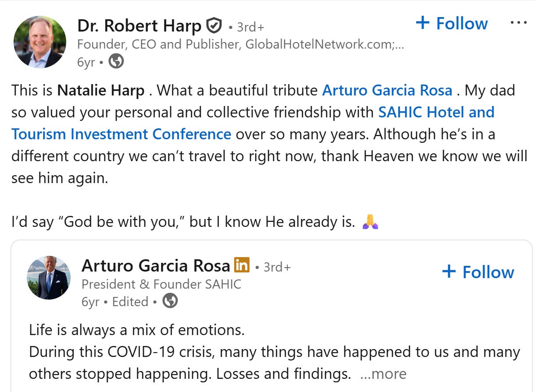The image size is (535, 392).
Task: Click the plus icon of the top Follow button
Action: click(x=422, y=23)
